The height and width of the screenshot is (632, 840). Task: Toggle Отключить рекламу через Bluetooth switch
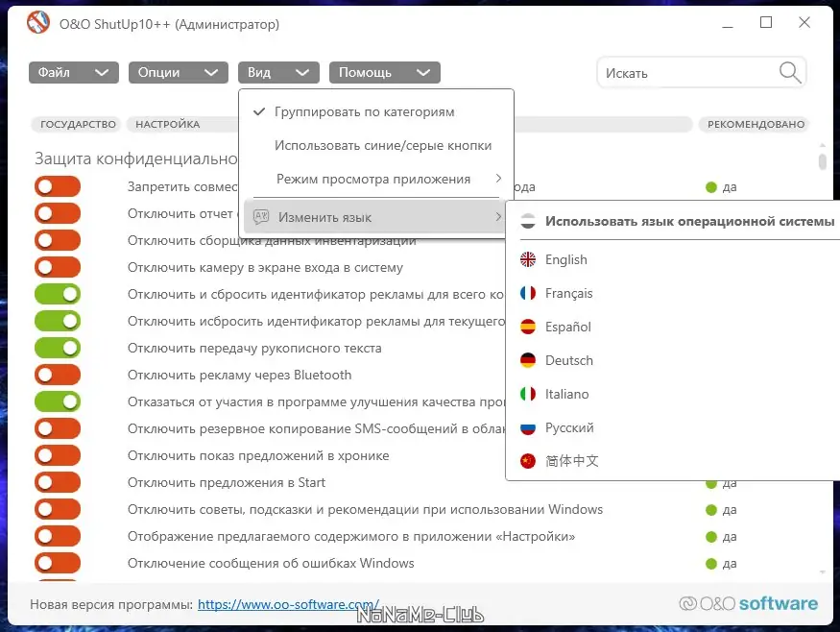58,375
